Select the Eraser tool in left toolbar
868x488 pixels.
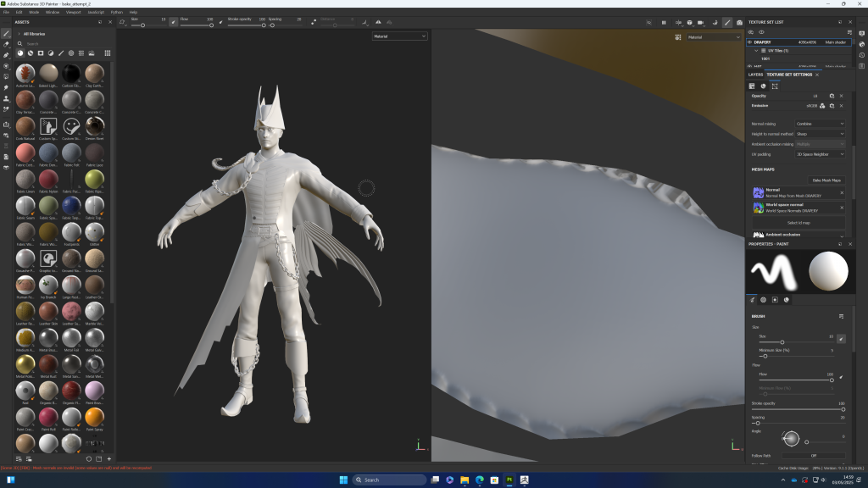(x=7, y=44)
